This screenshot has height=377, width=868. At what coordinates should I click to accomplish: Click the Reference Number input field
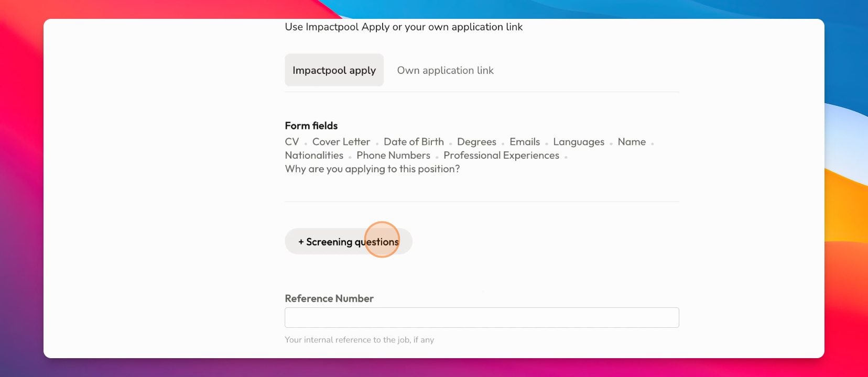482,318
